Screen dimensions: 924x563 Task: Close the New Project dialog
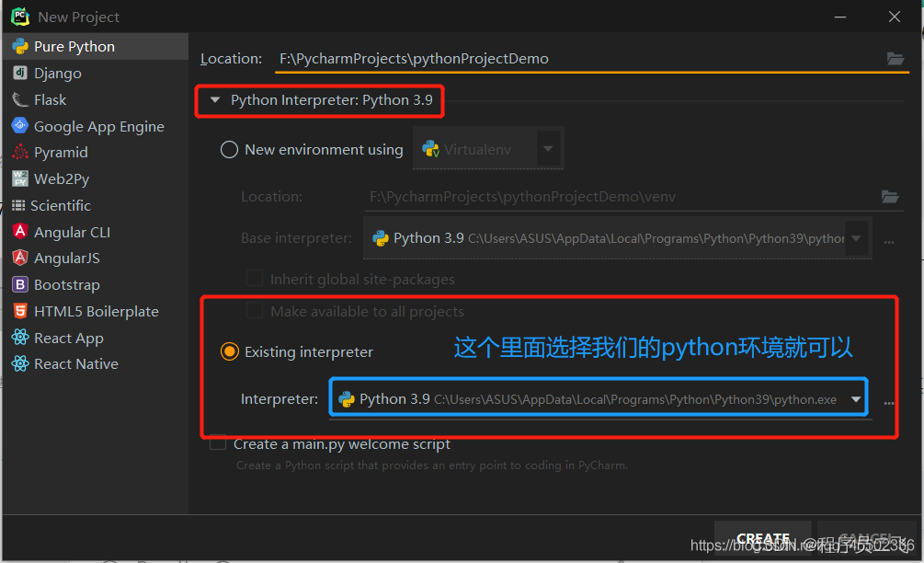pos(894,17)
